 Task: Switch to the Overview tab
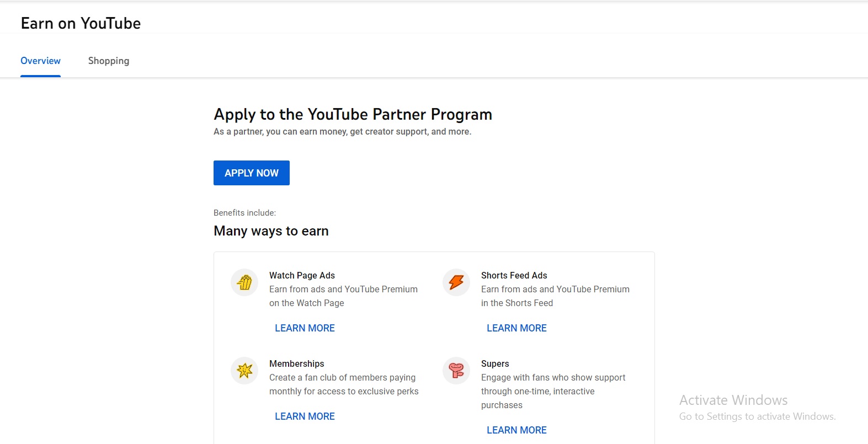point(40,61)
